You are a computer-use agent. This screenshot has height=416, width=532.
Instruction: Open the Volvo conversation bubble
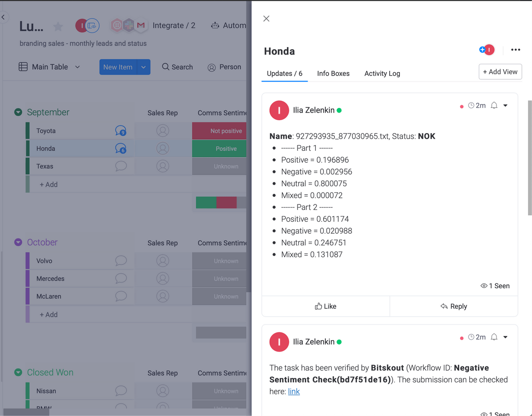pos(121,261)
